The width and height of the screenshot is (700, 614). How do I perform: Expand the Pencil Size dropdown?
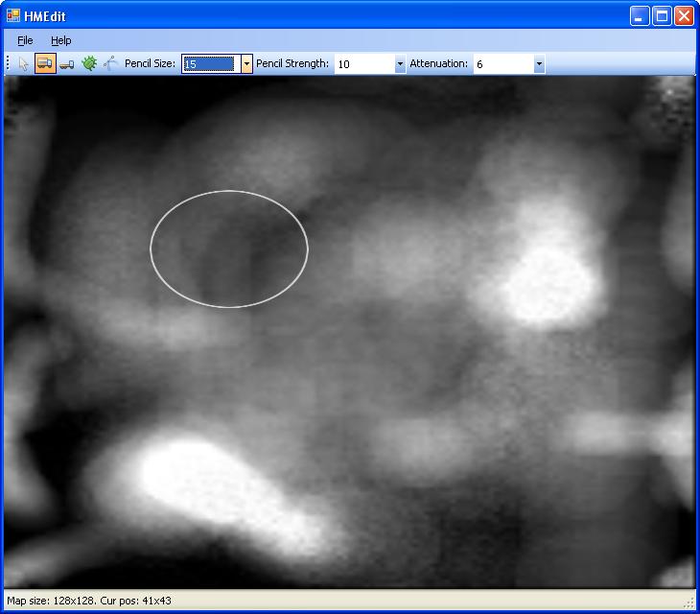point(246,64)
